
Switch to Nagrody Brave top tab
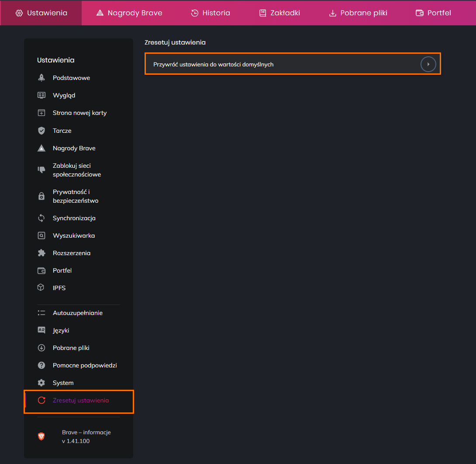[129, 13]
